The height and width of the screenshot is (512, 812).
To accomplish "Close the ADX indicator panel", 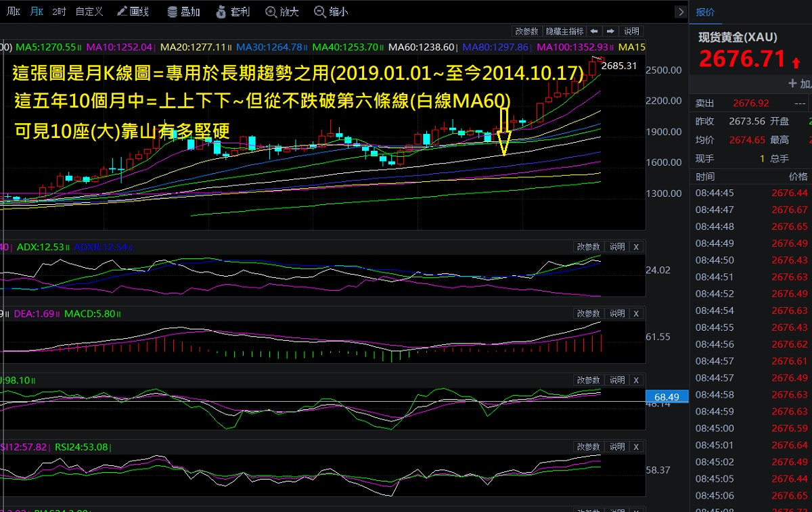I will pyautogui.click(x=636, y=247).
